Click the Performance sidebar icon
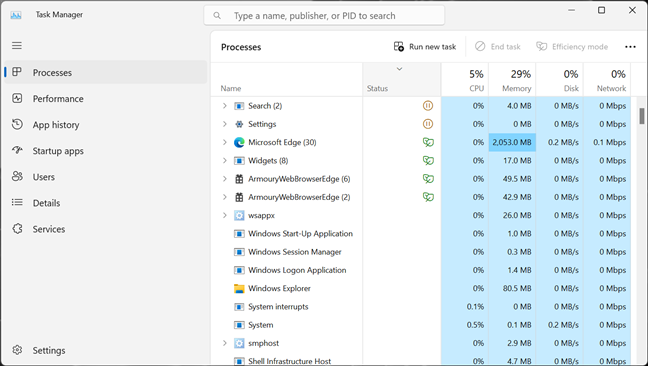Image resolution: width=648 pixels, height=366 pixels. (x=17, y=98)
